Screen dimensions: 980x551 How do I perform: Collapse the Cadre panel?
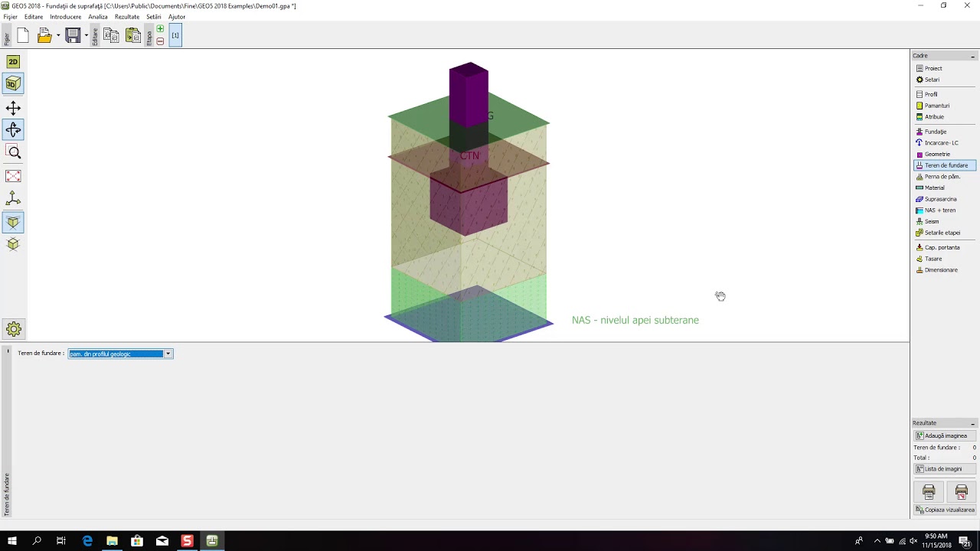(x=972, y=56)
